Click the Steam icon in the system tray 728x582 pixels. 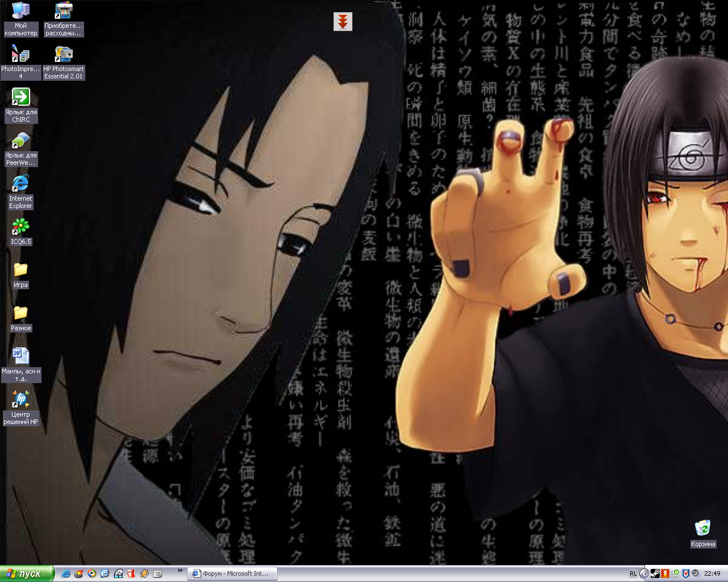655,573
